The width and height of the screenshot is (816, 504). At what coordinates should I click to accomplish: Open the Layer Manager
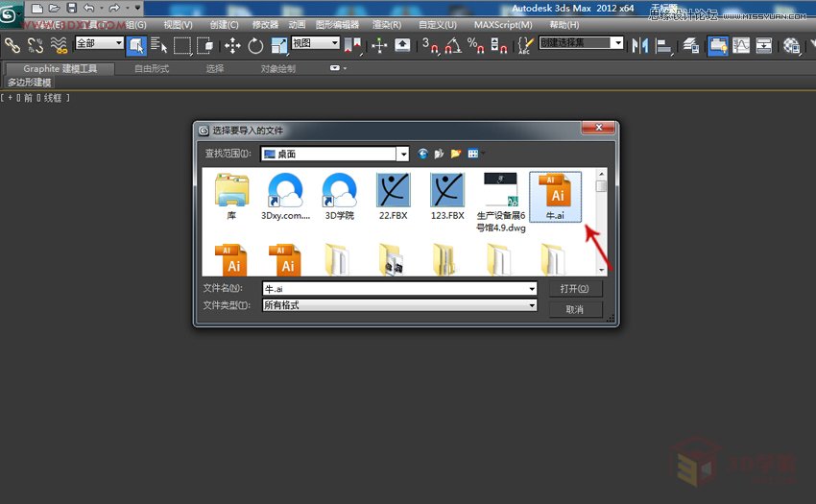tap(690, 46)
